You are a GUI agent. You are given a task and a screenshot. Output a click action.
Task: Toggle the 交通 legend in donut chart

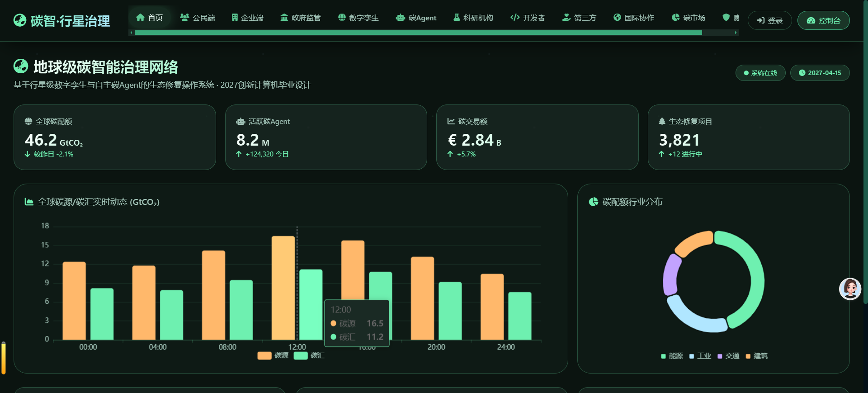pos(728,356)
